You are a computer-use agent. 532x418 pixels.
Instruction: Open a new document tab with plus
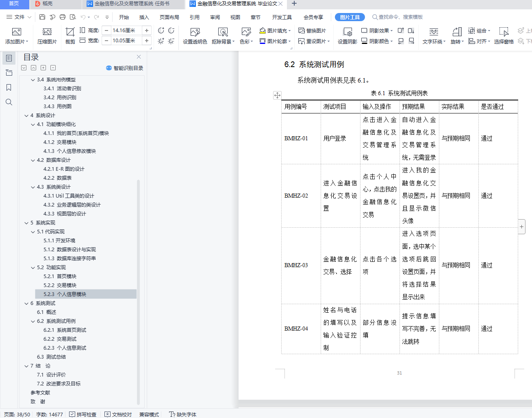click(294, 4)
